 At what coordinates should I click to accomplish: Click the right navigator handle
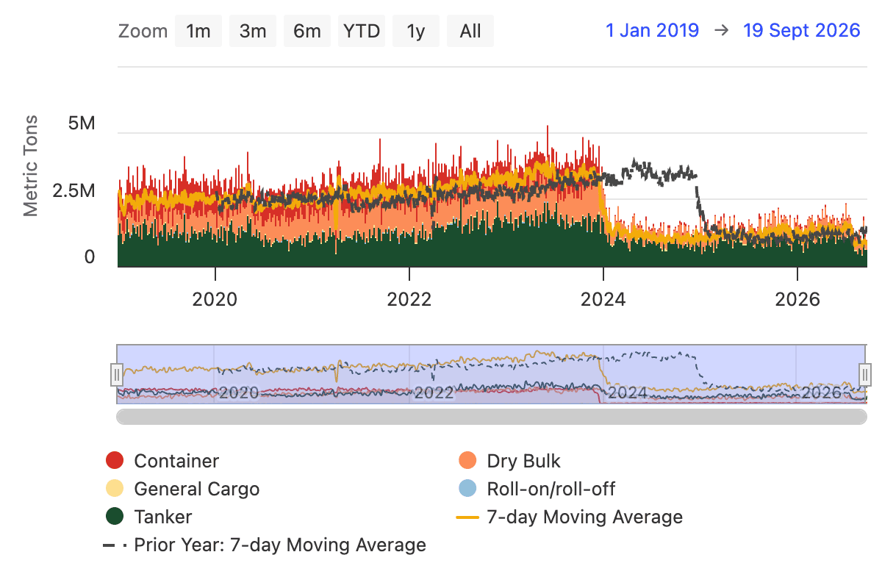(x=867, y=374)
